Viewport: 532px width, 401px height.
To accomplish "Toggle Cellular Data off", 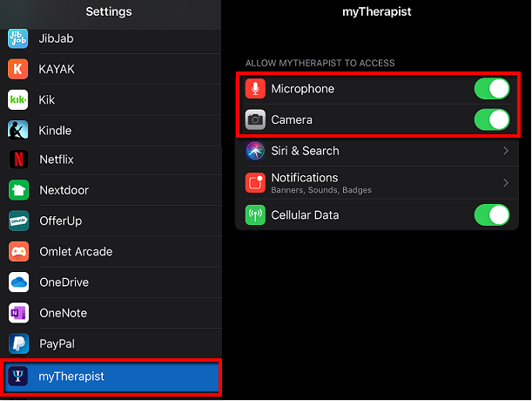I will point(492,214).
